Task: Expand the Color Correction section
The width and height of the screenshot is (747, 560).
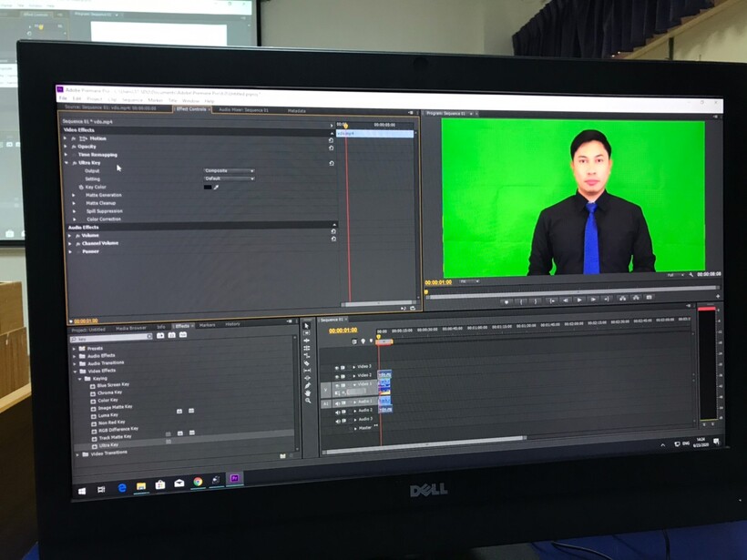Action: click(75, 219)
